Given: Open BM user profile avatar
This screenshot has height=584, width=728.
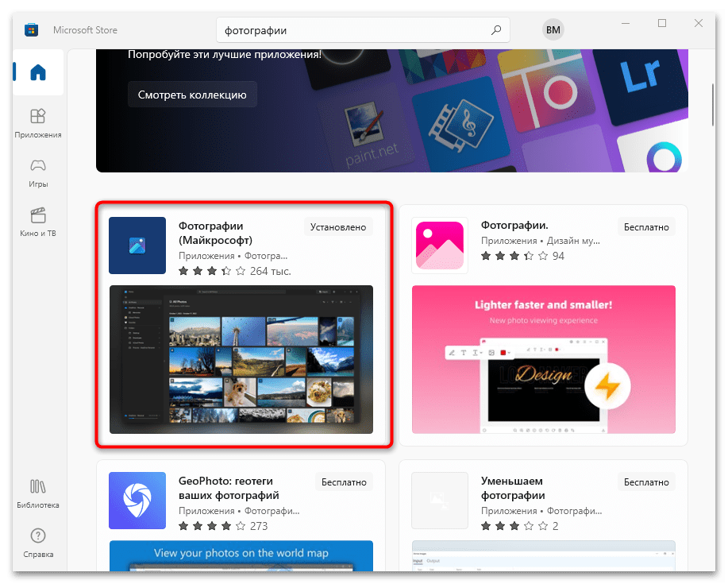Looking at the screenshot, I should [553, 29].
